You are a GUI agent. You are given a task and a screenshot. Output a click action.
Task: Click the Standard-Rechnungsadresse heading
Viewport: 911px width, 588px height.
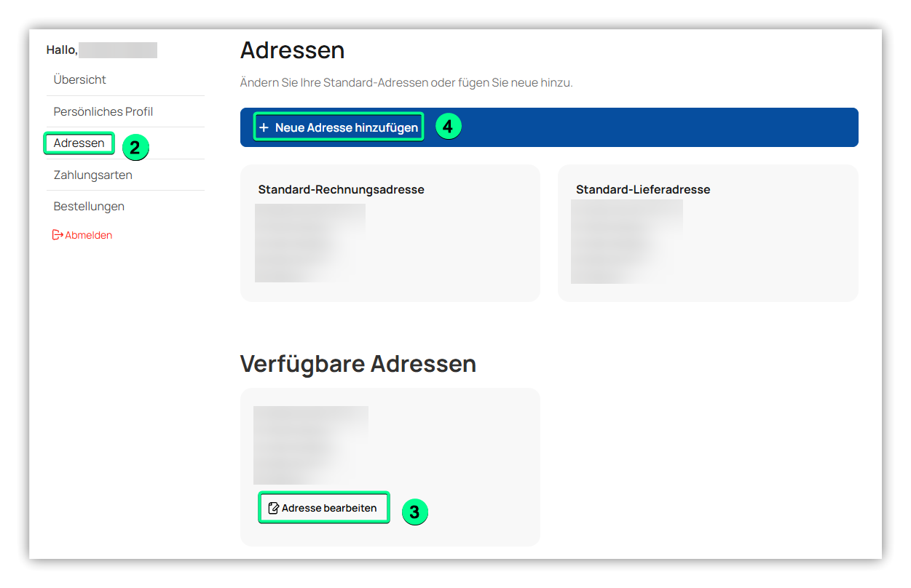341,189
